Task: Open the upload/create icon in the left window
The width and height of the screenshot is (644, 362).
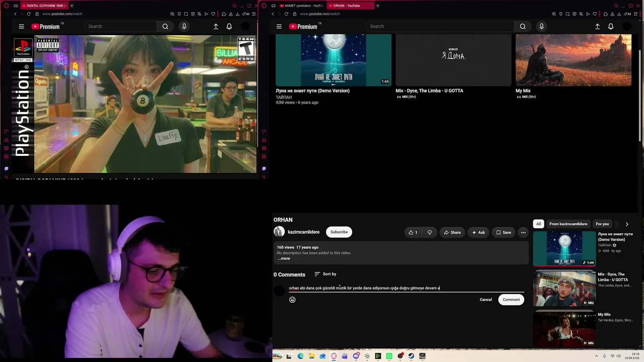Action: [x=216, y=27]
